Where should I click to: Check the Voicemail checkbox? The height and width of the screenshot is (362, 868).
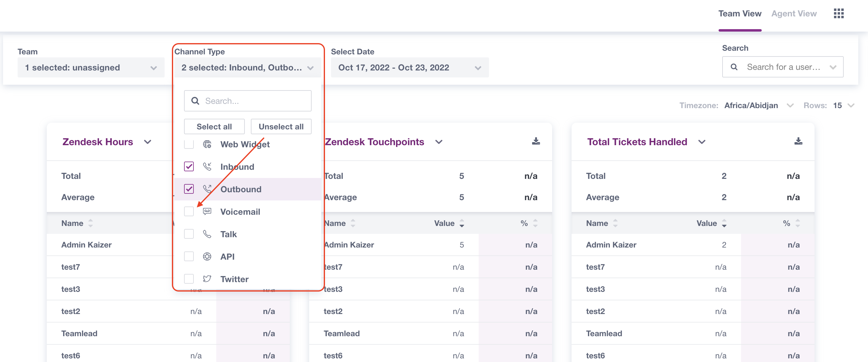(x=189, y=212)
